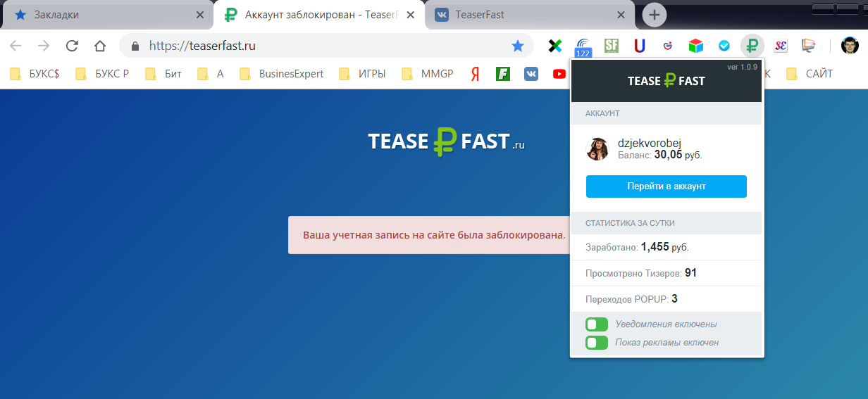Viewport: 868px width, 399px height.
Task: Toggle the Показ рекламы включен switch
Action: click(x=597, y=343)
